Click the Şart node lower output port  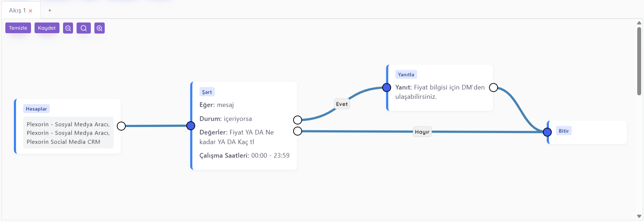point(297,131)
